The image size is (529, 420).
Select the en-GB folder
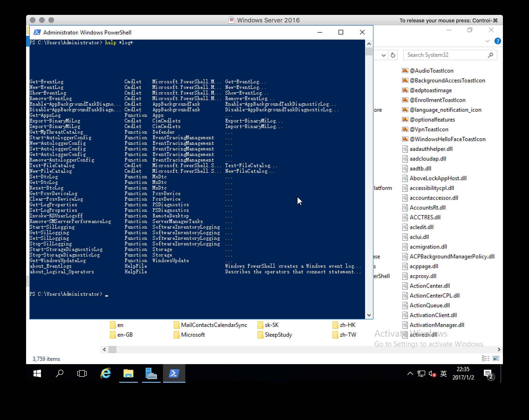pyautogui.click(x=121, y=335)
